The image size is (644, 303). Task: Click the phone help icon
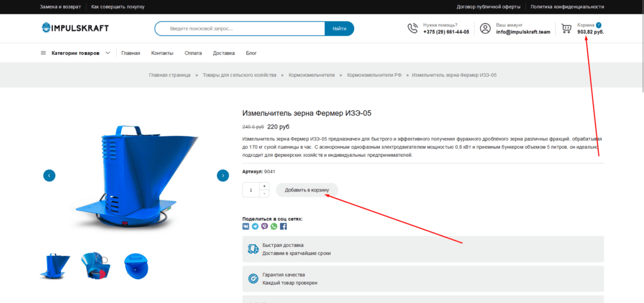(413, 28)
